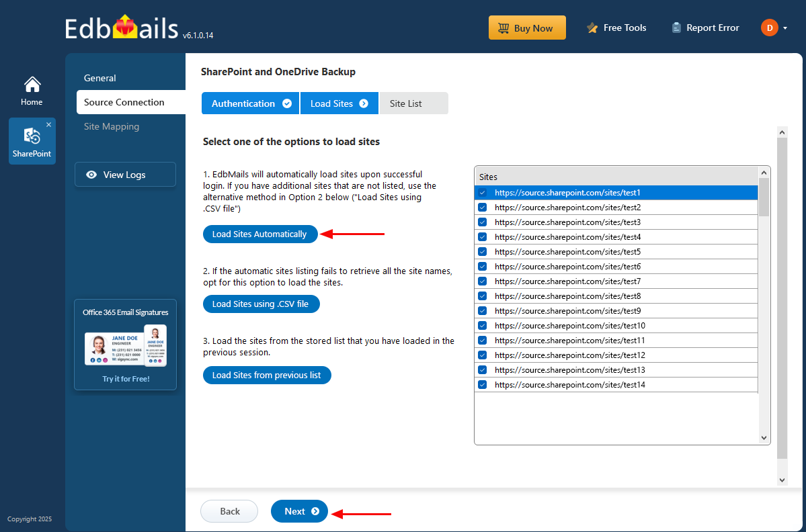Click Try it for Free link
This screenshot has height=532, width=806.
coord(126,379)
